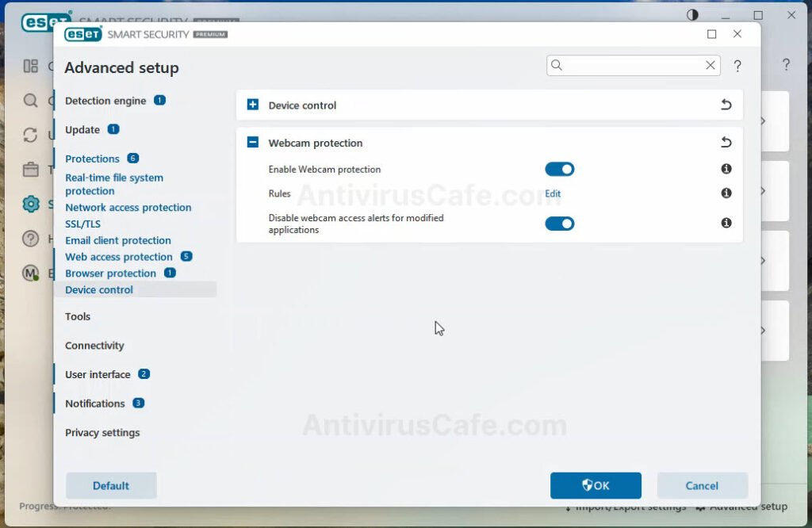Viewport: 812px width, 528px height.
Task: Toggle Enable Webcam protection switch
Action: click(559, 170)
